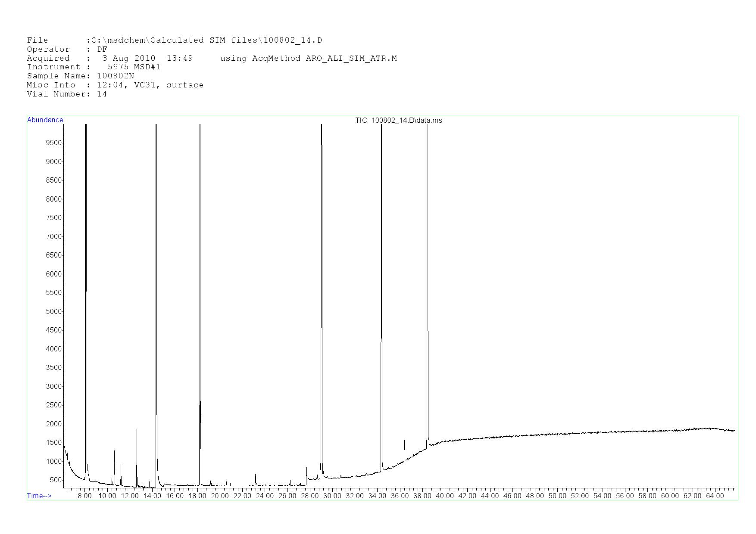
Task: Select the small peak near 23.20 minutes
Action: coord(256,478)
